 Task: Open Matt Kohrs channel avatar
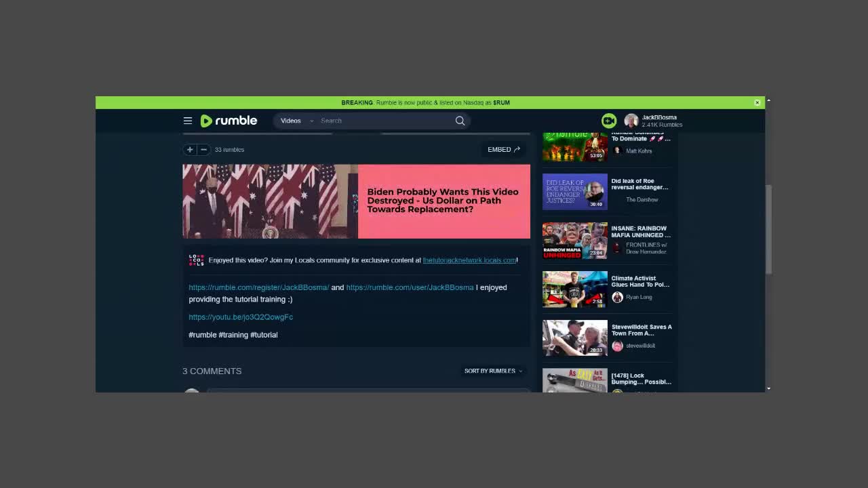tap(617, 150)
